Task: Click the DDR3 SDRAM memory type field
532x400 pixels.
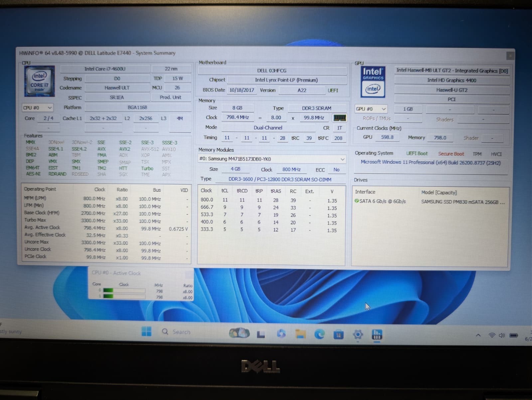Action: [x=317, y=108]
